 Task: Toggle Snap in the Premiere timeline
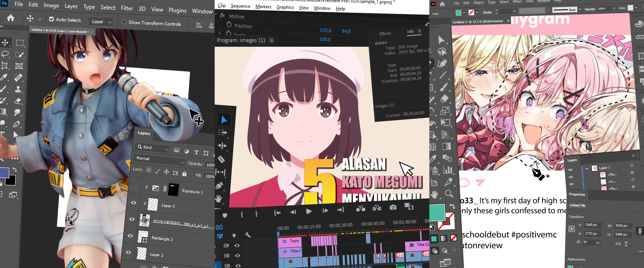tap(220, 236)
